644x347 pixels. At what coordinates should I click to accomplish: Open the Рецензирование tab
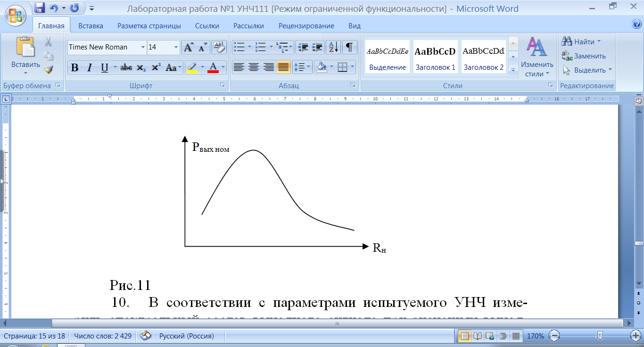coord(306,26)
